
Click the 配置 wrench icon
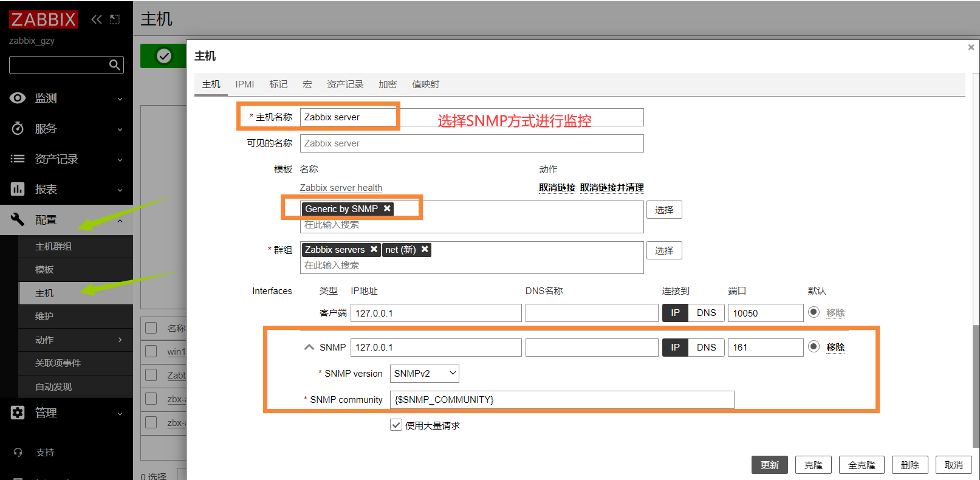coord(18,219)
